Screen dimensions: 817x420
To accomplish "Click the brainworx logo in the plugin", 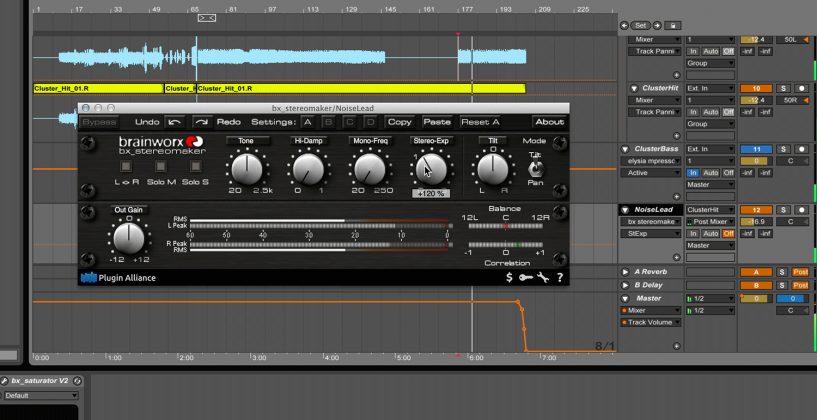I will (x=161, y=144).
